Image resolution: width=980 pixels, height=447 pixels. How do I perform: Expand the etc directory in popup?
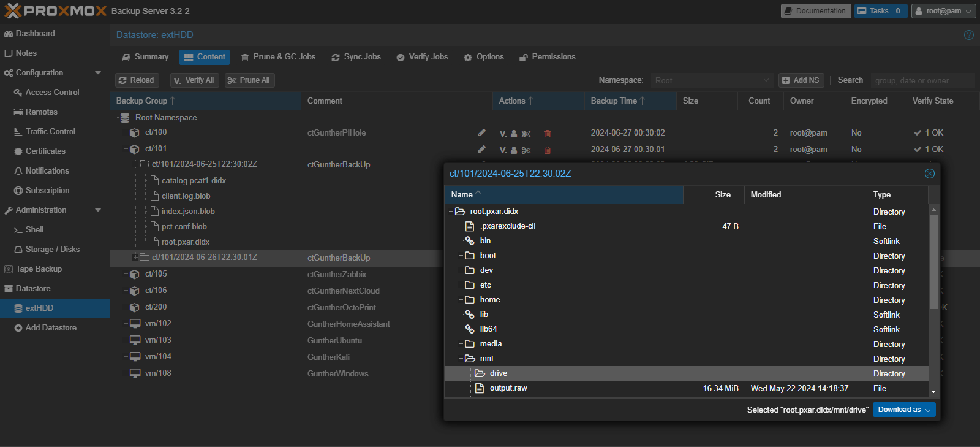[x=461, y=285]
